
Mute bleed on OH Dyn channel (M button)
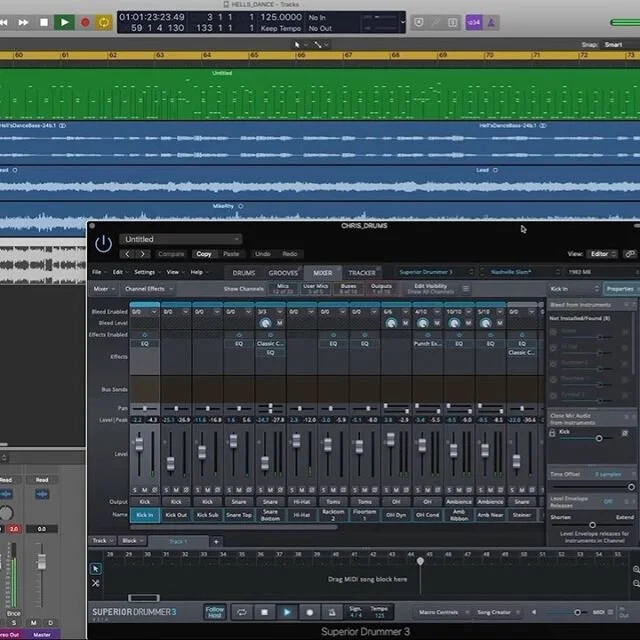coord(405,323)
